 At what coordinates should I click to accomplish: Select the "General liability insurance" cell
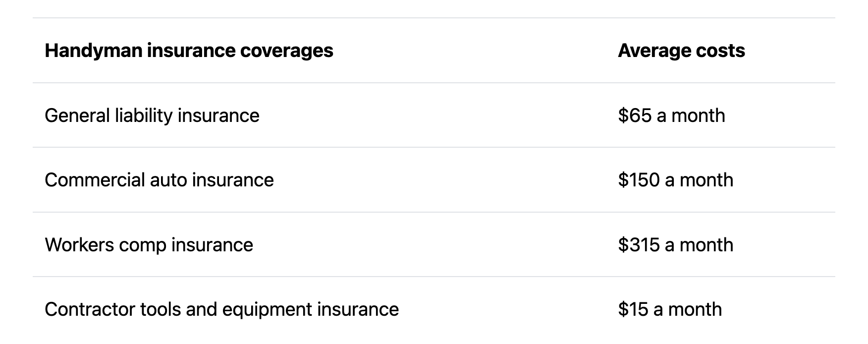coord(152,115)
